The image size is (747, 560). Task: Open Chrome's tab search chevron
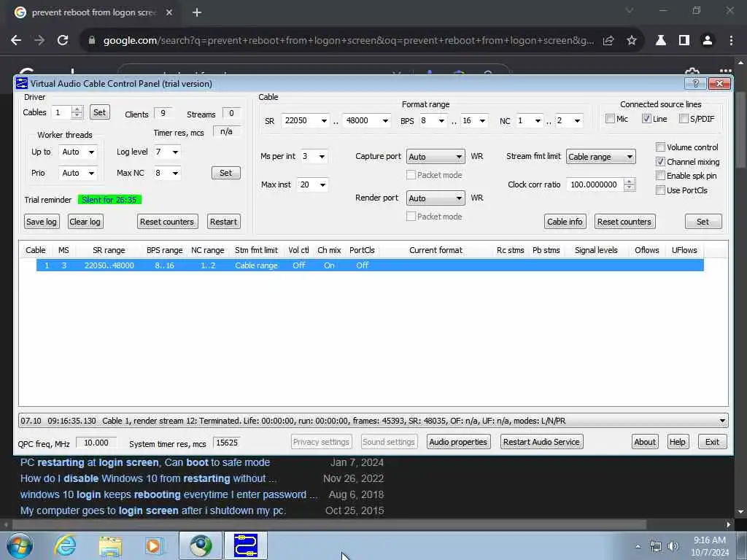click(630, 10)
